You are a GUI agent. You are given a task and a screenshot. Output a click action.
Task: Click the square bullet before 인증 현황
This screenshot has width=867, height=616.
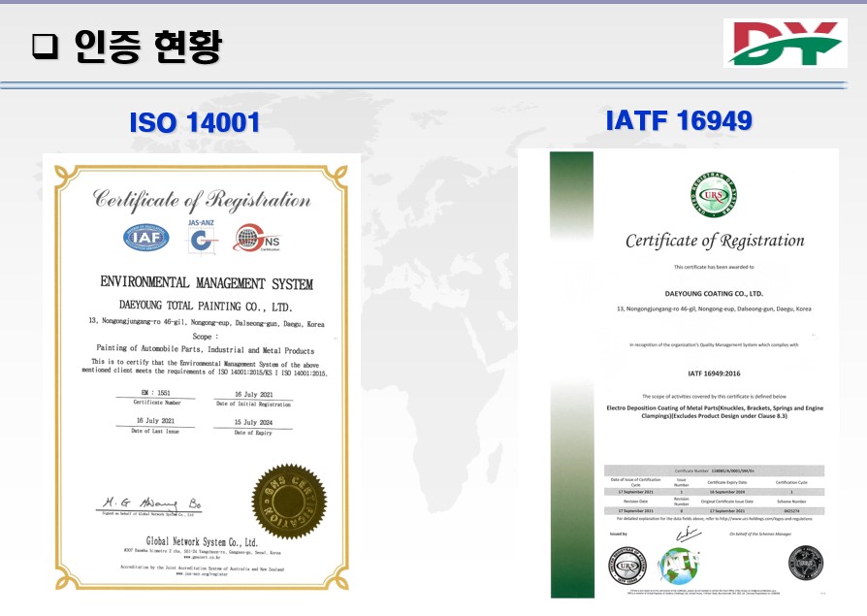coord(45,47)
